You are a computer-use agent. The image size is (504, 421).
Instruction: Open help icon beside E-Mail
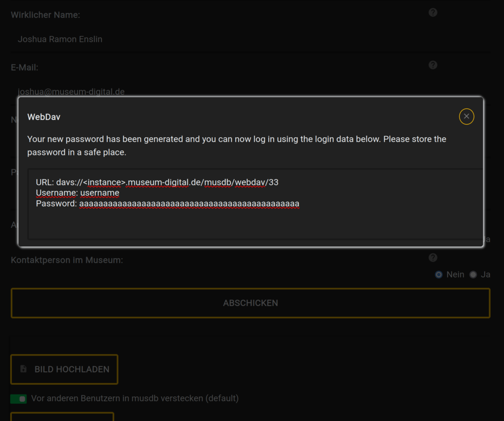(433, 65)
